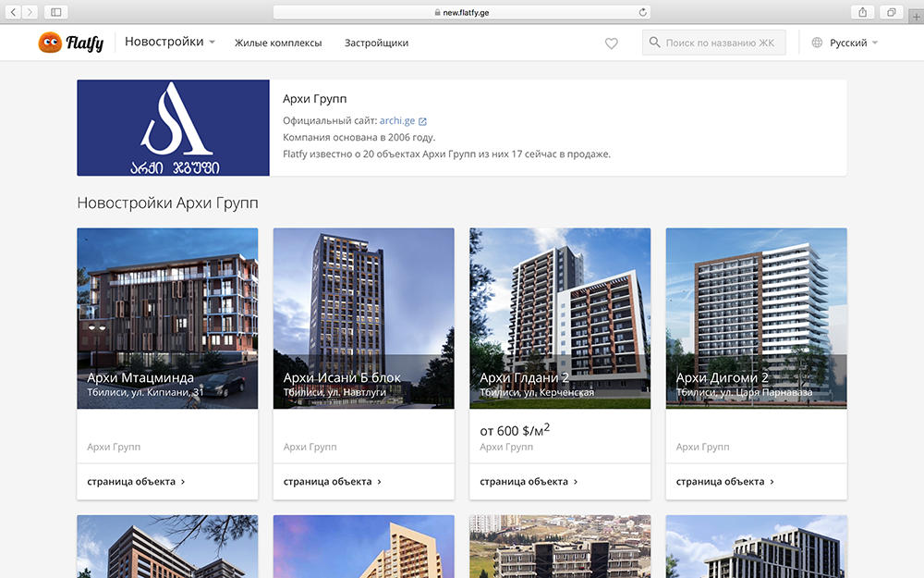
Task: Toggle the Safari sidebar button
Action: click(x=56, y=12)
